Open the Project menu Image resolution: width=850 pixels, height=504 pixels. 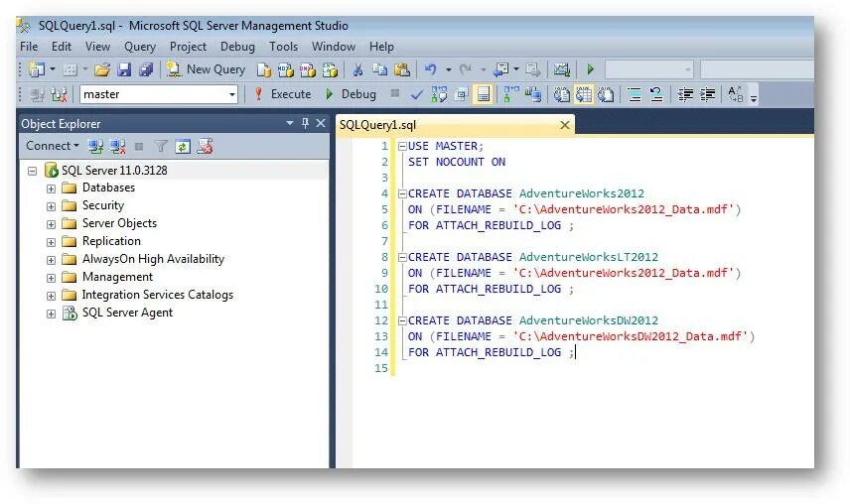coord(188,47)
